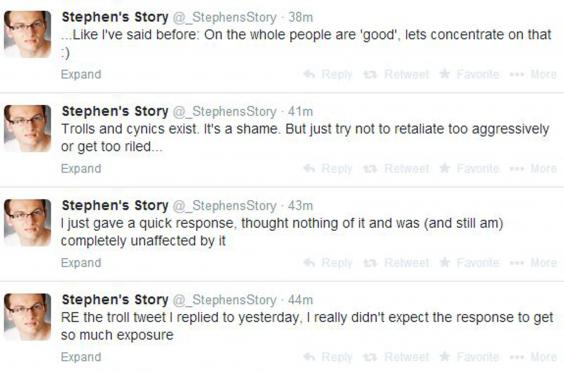
Task: Retweet the 38m 'people are good' tweet
Action: 396,74
